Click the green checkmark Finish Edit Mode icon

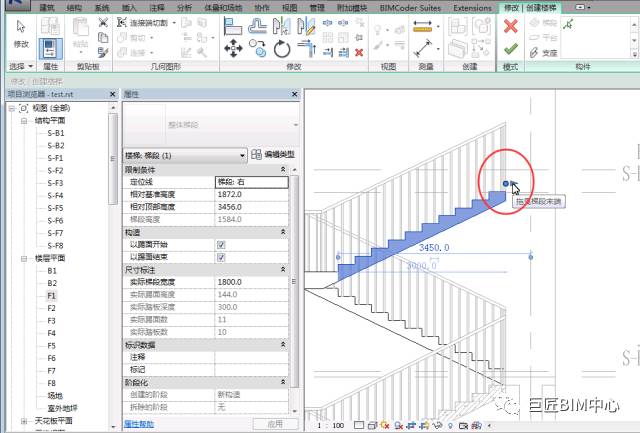pos(511,49)
